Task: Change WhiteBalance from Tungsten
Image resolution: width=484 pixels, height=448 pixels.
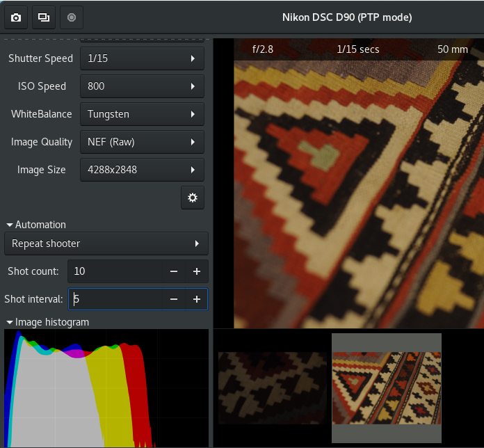Action: pyautogui.click(x=142, y=114)
